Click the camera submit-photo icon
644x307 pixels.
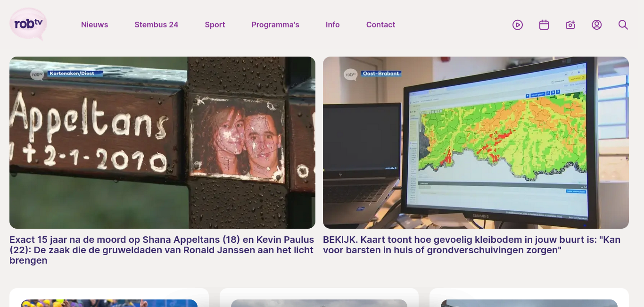click(570, 25)
